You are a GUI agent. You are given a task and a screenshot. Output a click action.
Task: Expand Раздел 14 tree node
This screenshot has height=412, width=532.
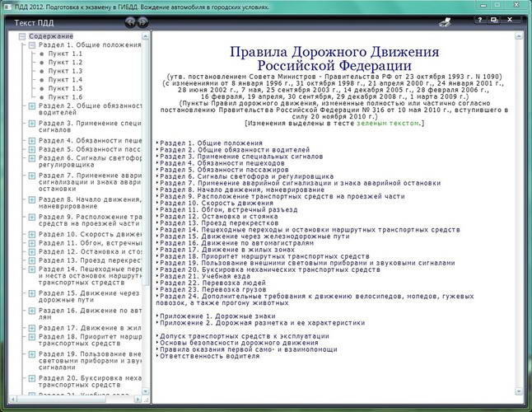click(32, 269)
